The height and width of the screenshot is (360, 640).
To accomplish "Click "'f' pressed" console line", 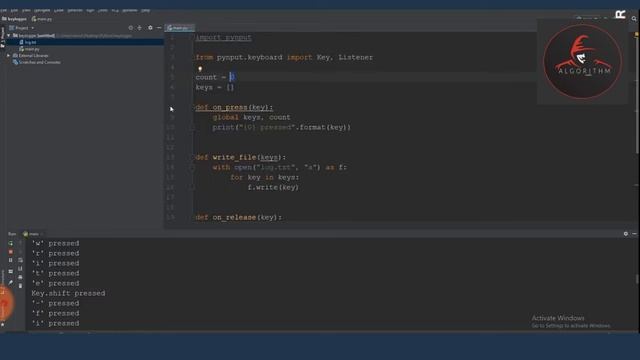I will click(x=56, y=313).
